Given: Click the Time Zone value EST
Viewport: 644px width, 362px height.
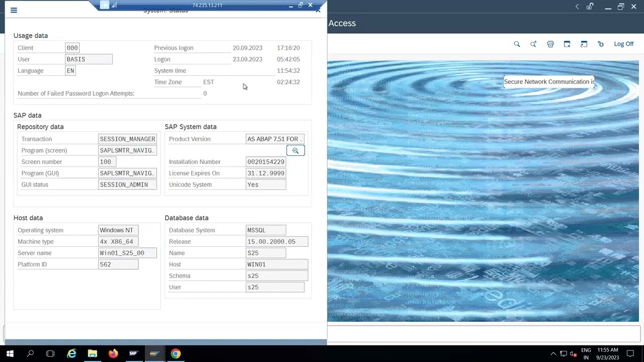Looking at the screenshot, I should pyautogui.click(x=208, y=82).
